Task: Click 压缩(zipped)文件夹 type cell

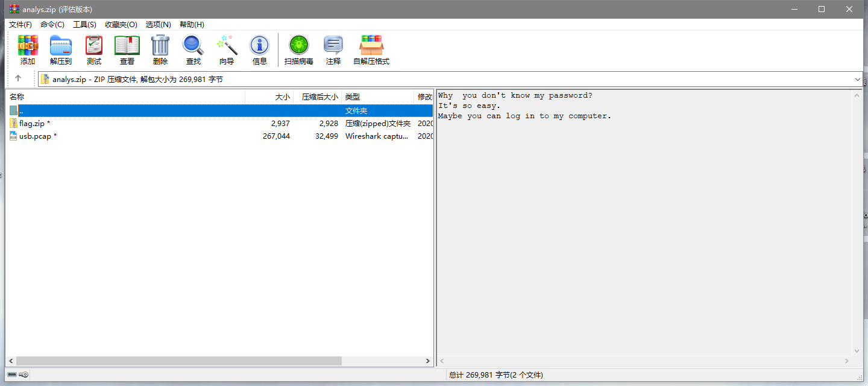Action: point(378,123)
